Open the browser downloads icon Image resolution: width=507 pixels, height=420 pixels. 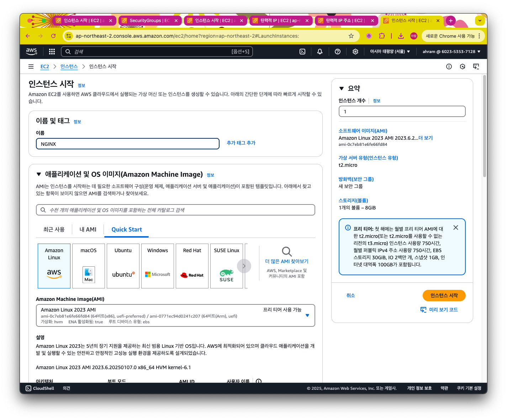tap(401, 36)
